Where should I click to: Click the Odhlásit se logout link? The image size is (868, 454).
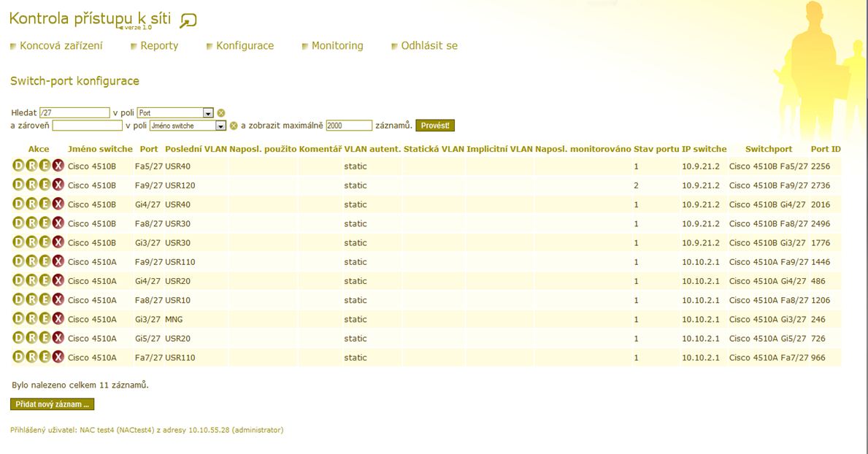tap(429, 45)
